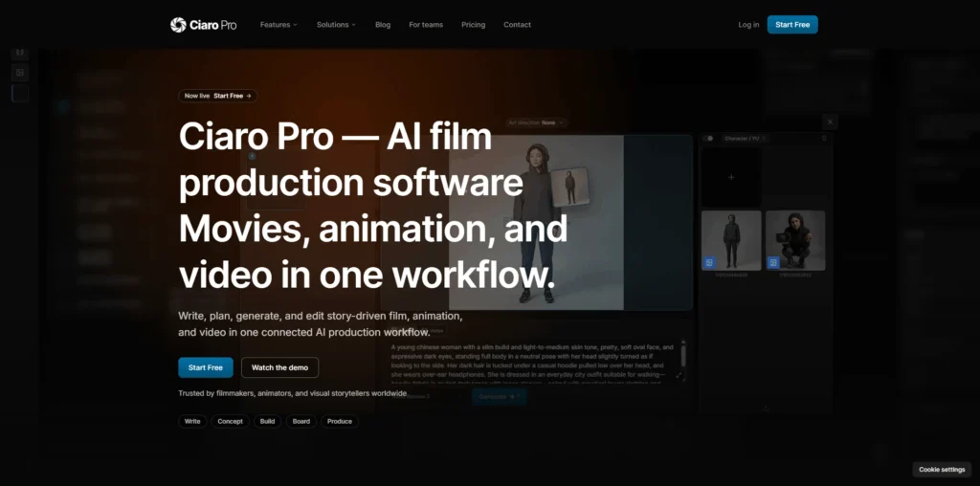
Task: Open the Features dropdown menu
Action: (x=278, y=25)
